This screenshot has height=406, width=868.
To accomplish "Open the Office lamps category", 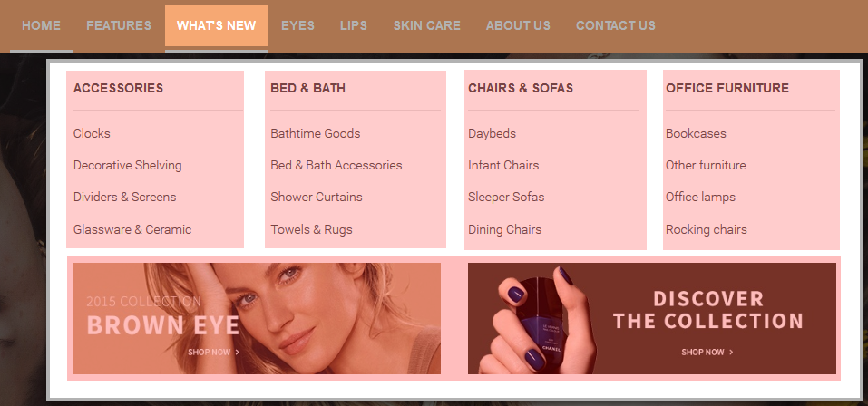I will coord(700,197).
